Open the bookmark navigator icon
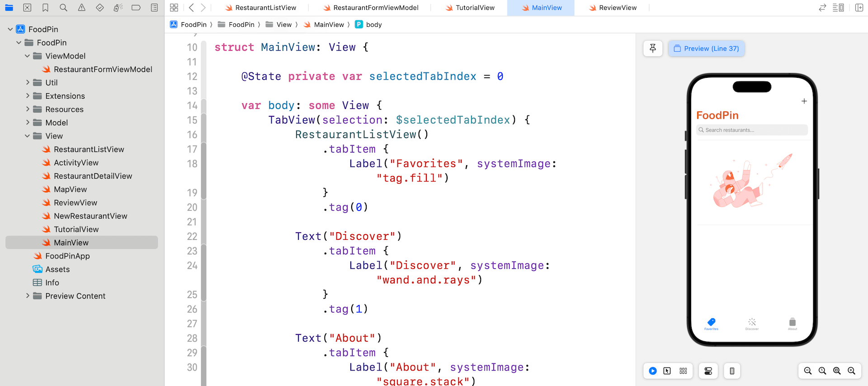The height and width of the screenshot is (386, 868). tap(45, 8)
